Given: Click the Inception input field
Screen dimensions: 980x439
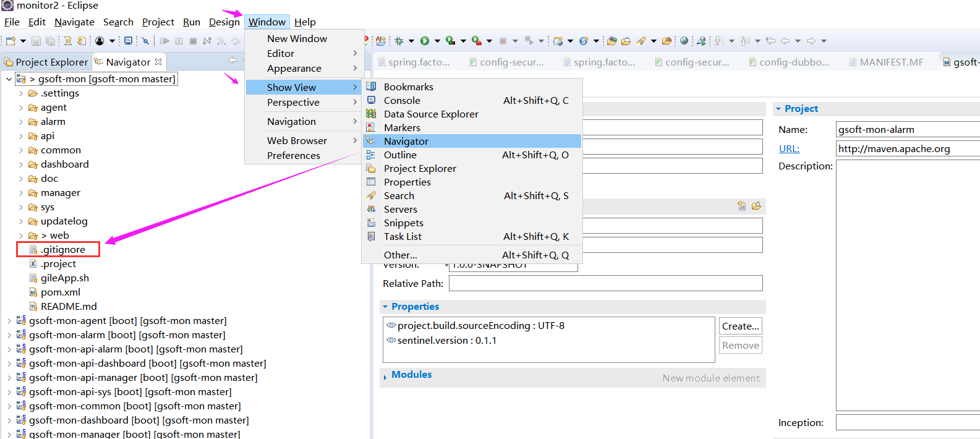Looking at the screenshot, I should tap(908, 422).
